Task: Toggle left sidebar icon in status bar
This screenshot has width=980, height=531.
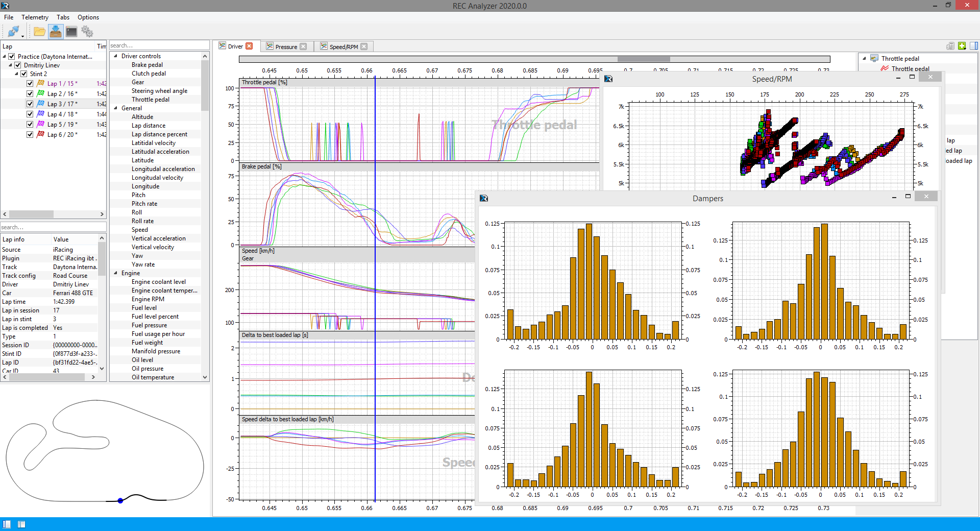Action: [7, 524]
